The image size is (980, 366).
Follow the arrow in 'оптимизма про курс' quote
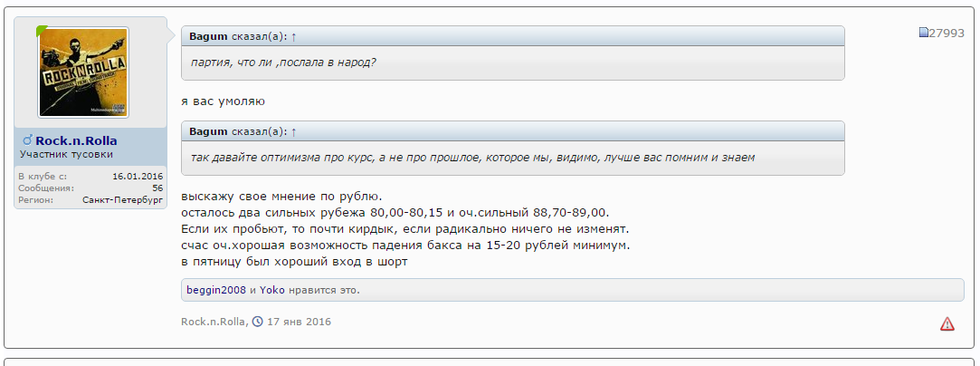[294, 131]
